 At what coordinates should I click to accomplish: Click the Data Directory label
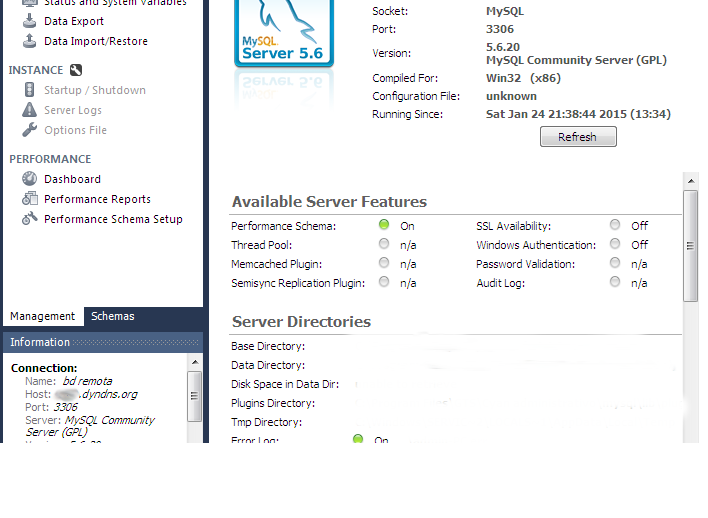point(268,365)
